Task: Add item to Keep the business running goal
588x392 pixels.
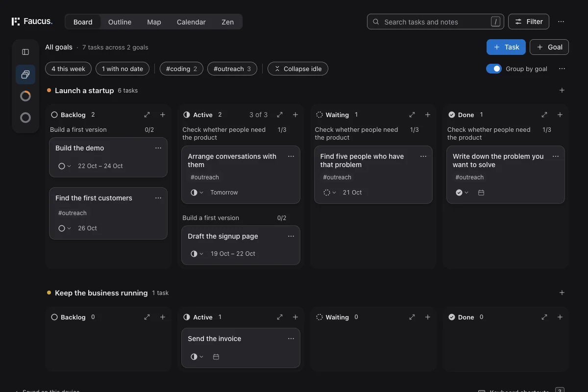Action: click(562, 293)
